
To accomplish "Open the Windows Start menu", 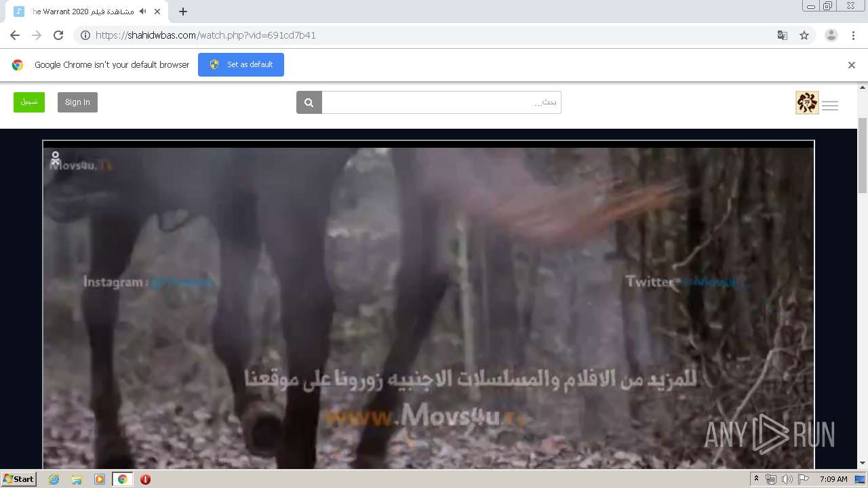I will pos(19,479).
